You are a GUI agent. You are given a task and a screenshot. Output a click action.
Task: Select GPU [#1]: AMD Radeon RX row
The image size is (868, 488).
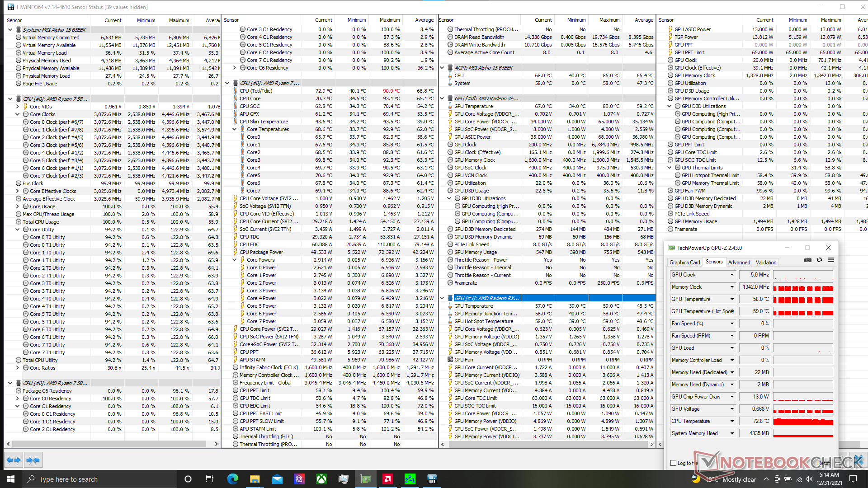click(486, 298)
